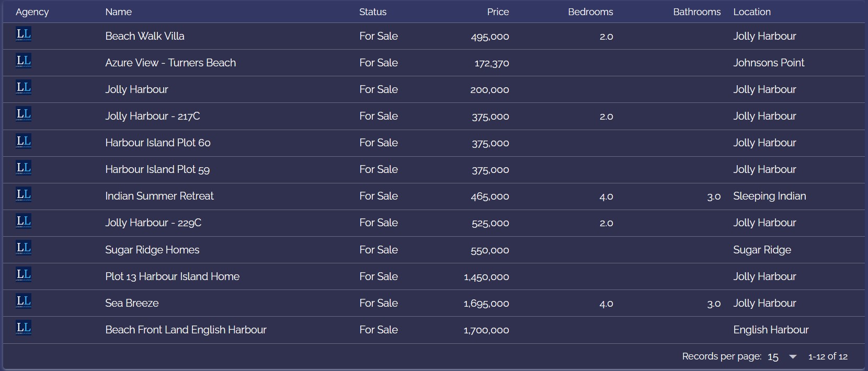Screen dimensions: 868x371
Task: Sort by the Bedrooms column header
Action: [x=590, y=11]
